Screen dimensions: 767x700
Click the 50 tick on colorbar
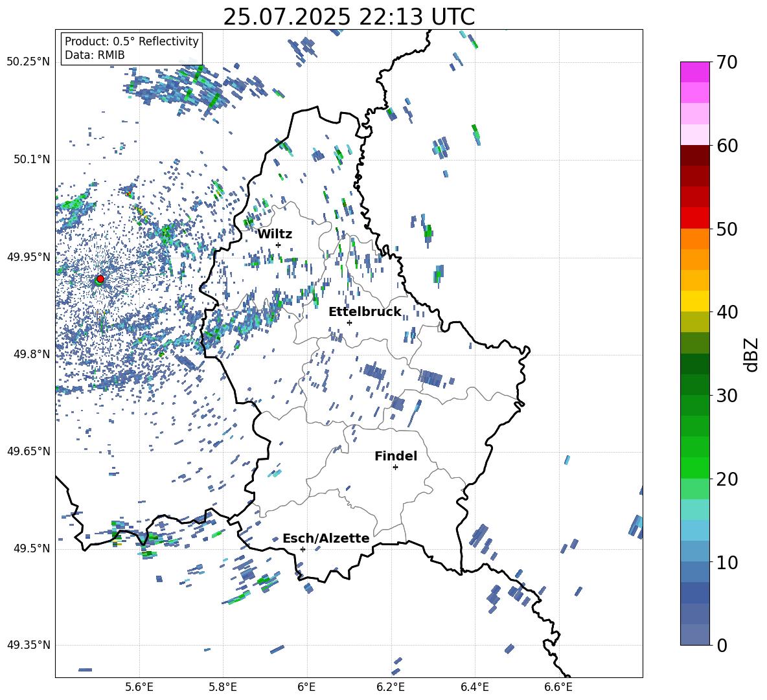727,229
